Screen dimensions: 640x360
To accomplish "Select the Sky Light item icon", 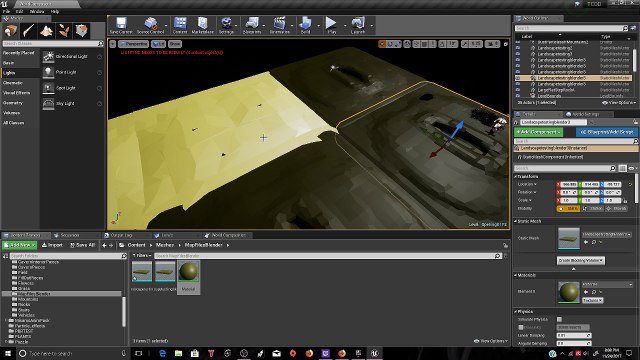I will point(48,104).
